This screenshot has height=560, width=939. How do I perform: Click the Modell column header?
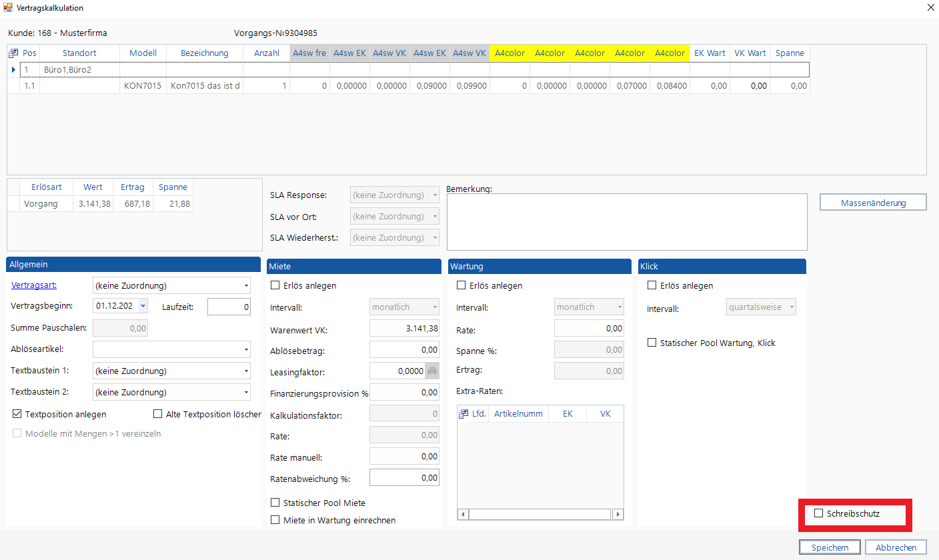coord(143,53)
